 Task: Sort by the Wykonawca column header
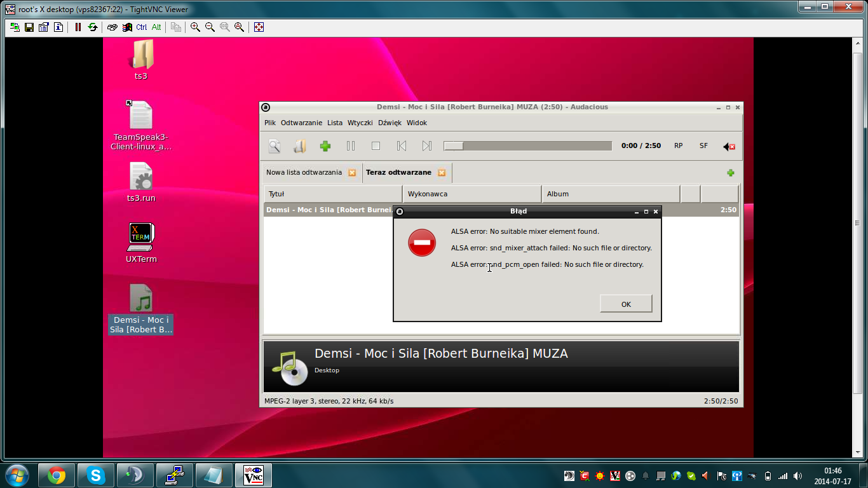pyautogui.click(x=472, y=194)
